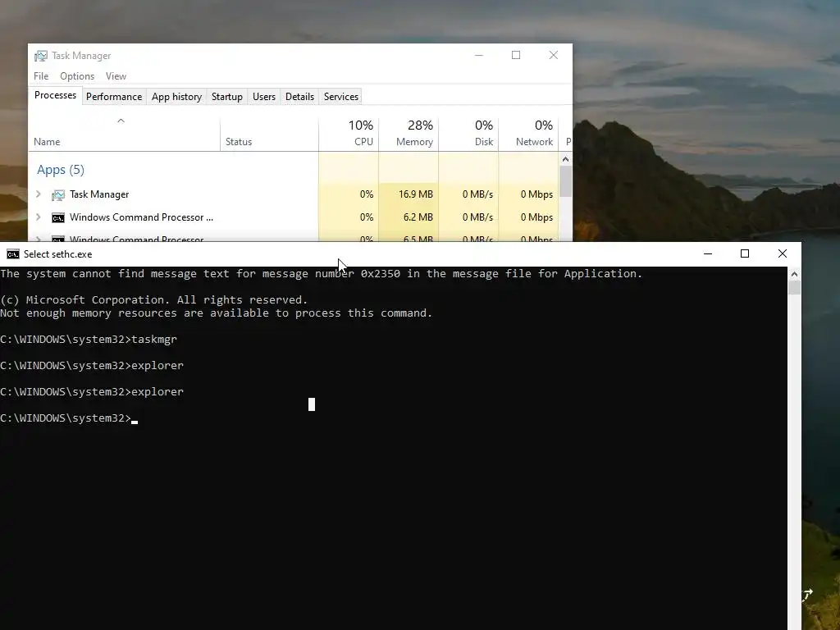The image size is (840, 630).
Task: Click the Task Manager title bar icon
Action: 41,56
